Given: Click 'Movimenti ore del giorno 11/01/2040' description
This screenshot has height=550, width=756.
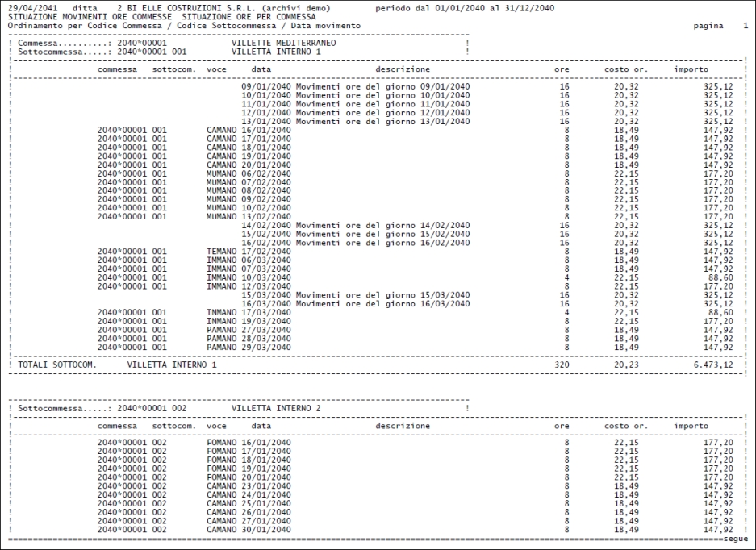Looking at the screenshot, I should 382,104.
